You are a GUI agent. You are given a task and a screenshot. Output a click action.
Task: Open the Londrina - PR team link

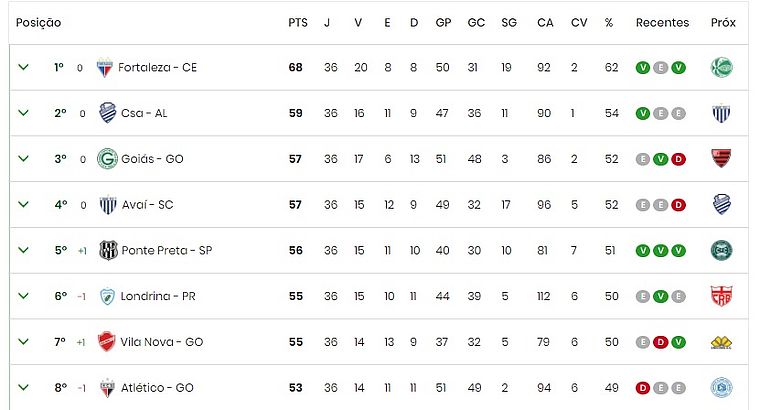coord(159,296)
